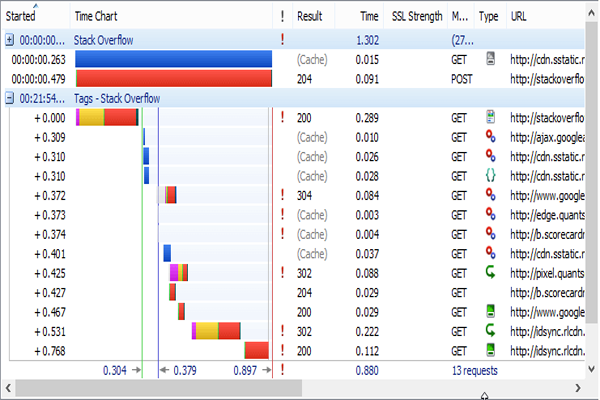Click the Result column header
Image resolution: width=600 pixels, height=400 pixels.
[310, 16]
